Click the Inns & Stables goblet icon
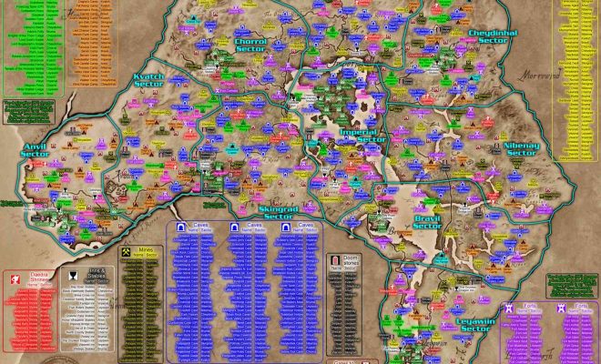601x364 pixels. pos(72,276)
